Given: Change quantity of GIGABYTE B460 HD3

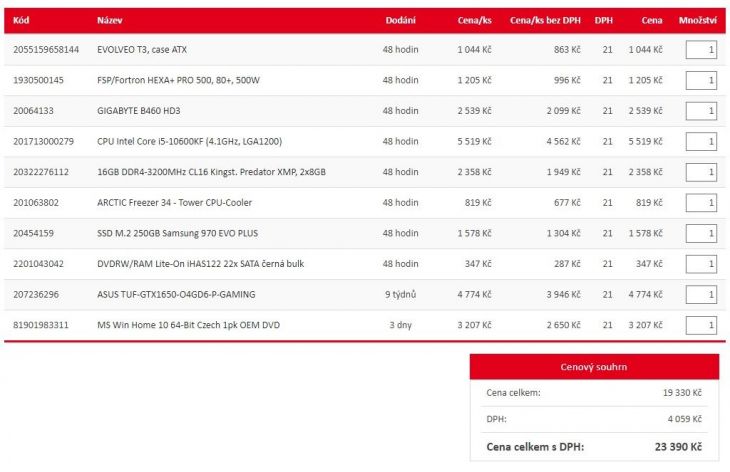Looking at the screenshot, I should coord(701,111).
